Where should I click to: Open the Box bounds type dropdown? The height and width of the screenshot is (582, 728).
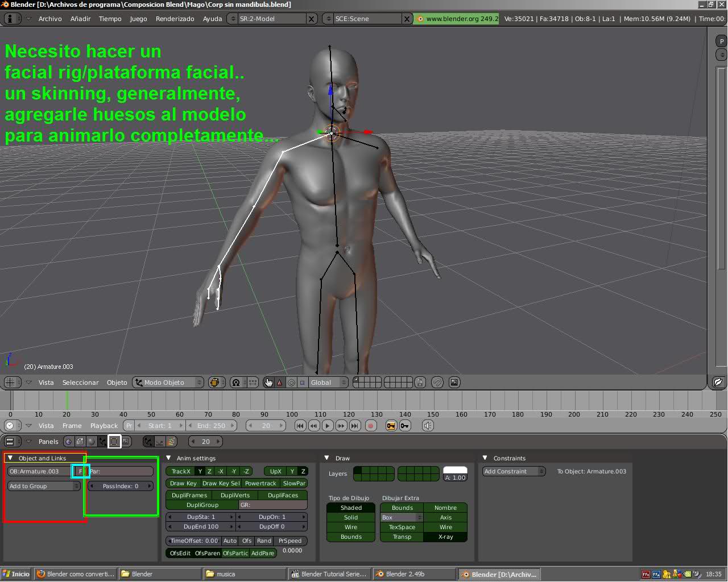click(x=402, y=517)
